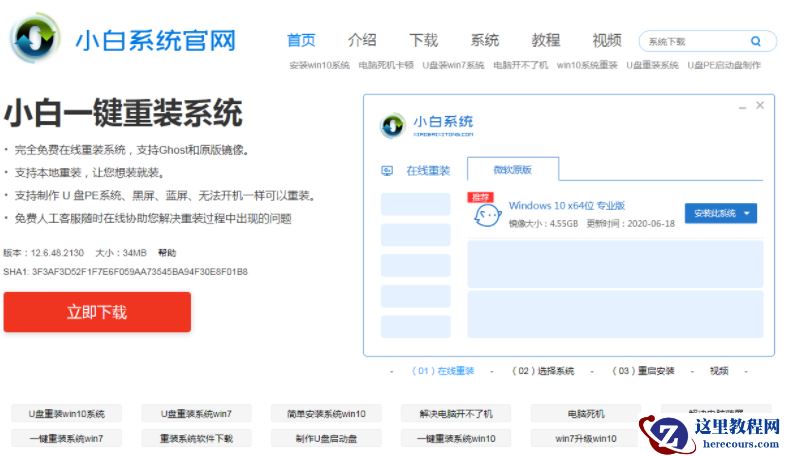Click the U盘重装win10系统 tag

(x=67, y=413)
